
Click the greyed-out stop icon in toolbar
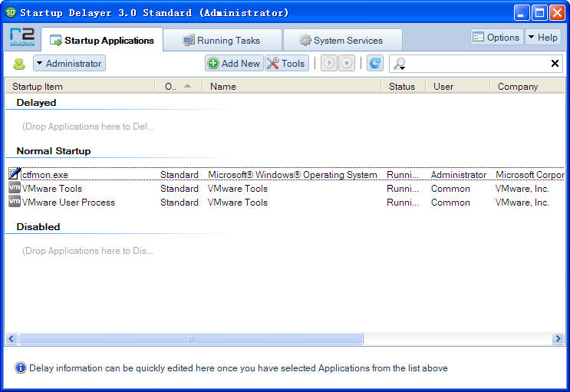pyautogui.click(x=347, y=63)
